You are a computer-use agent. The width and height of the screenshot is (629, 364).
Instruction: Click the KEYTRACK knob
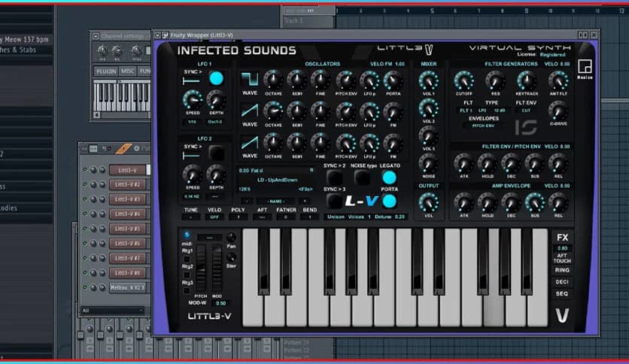click(527, 80)
